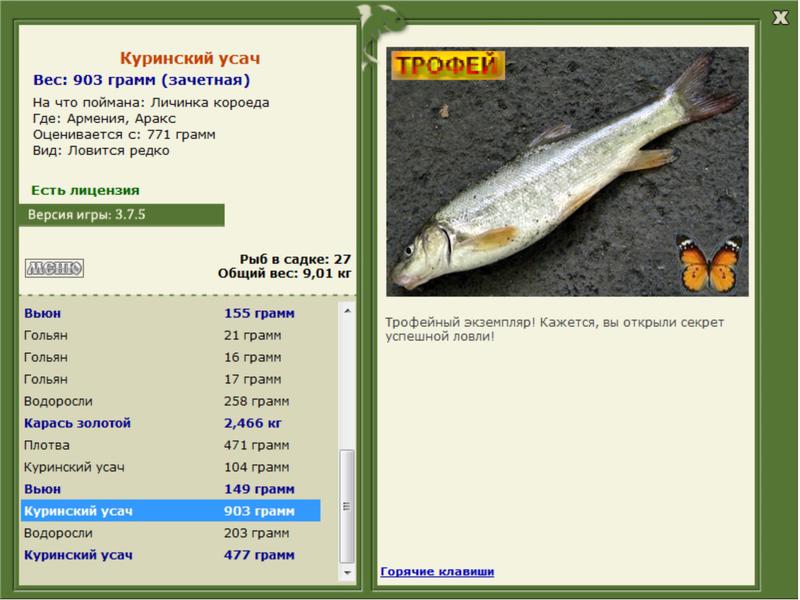Close the fish keepnet window
Screen dimensions: 800x600
click(x=780, y=18)
